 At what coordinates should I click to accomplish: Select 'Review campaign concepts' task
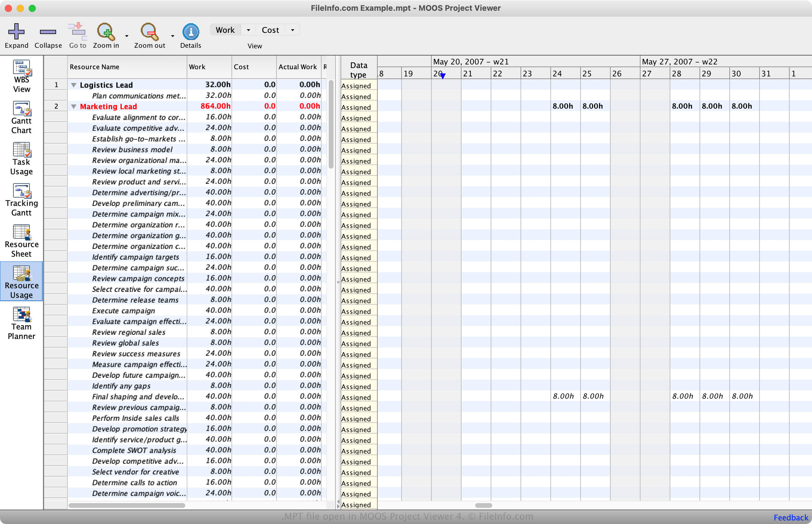(138, 278)
